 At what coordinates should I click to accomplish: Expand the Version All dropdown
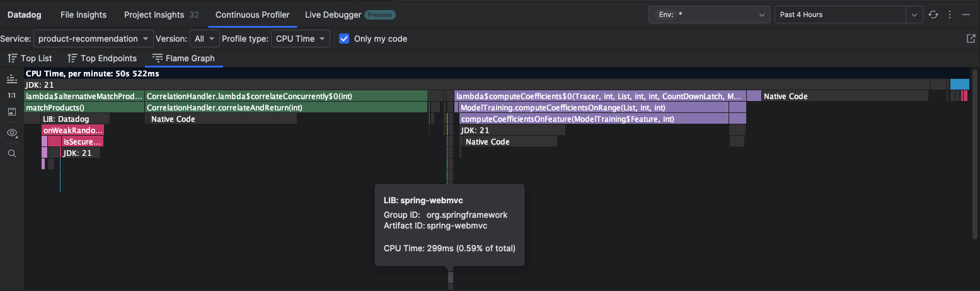[204, 39]
